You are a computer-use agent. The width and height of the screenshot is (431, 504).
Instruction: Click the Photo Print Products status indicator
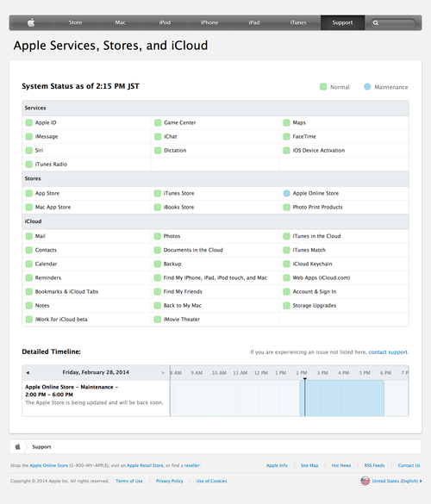286,207
